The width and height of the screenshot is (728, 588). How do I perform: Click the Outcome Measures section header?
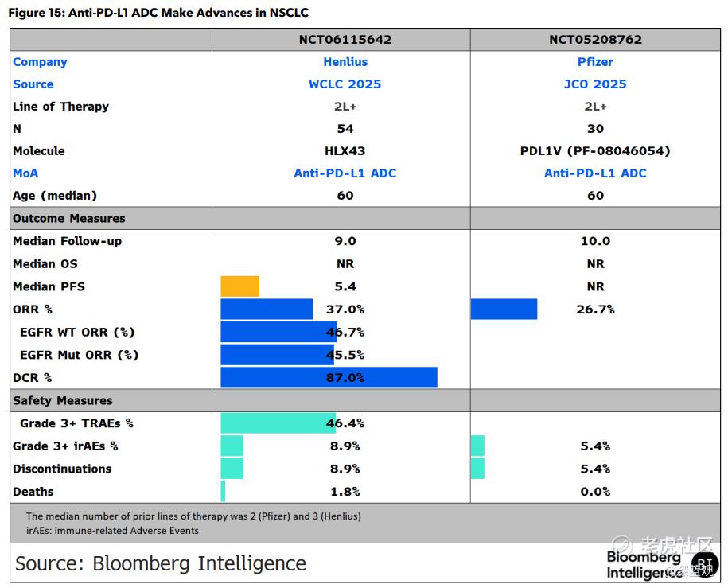pos(69,218)
